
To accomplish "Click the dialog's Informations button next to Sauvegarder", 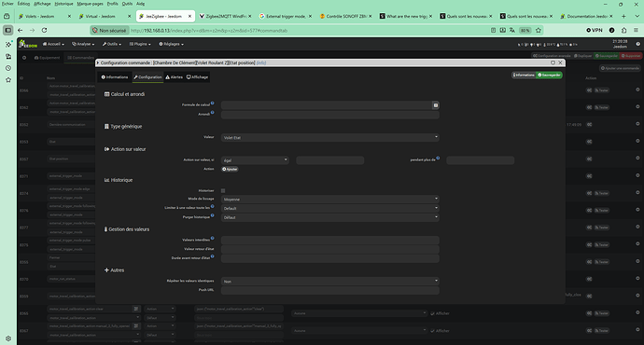I will (x=524, y=76).
